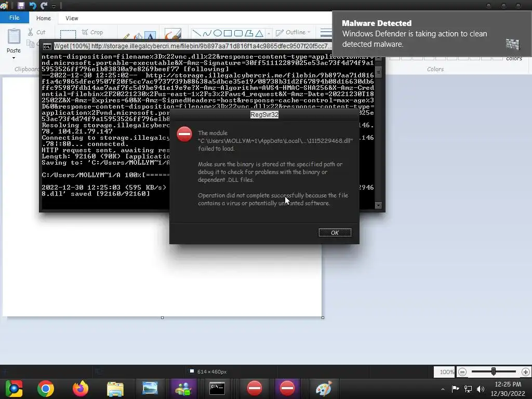Image resolution: width=532 pixels, height=399 pixels.
Task: Click the Wget console title bar URL
Action: click(x=193, y=46)
